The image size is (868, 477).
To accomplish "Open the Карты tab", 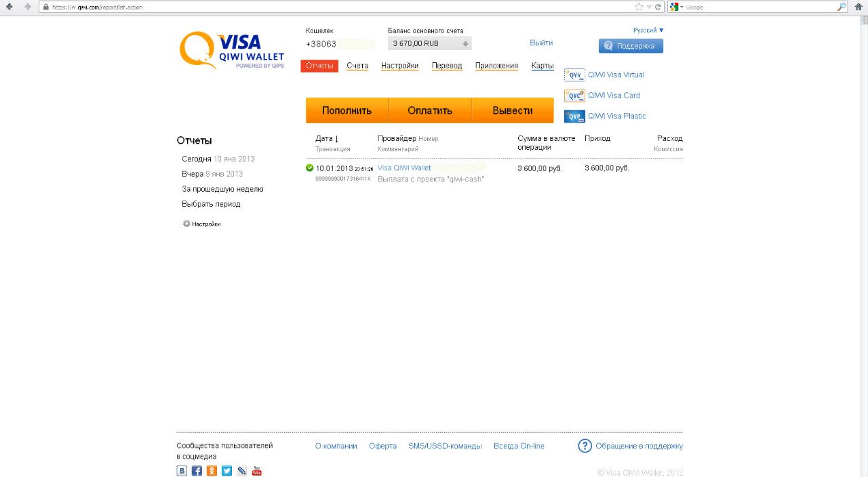I will click(x=542, y=66).
